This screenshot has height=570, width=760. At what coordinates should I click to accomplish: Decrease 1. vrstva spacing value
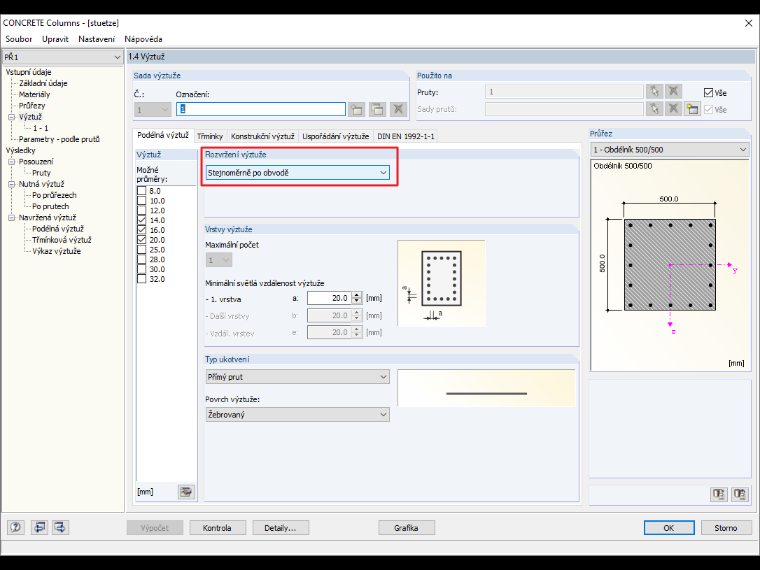pos(357,301)
